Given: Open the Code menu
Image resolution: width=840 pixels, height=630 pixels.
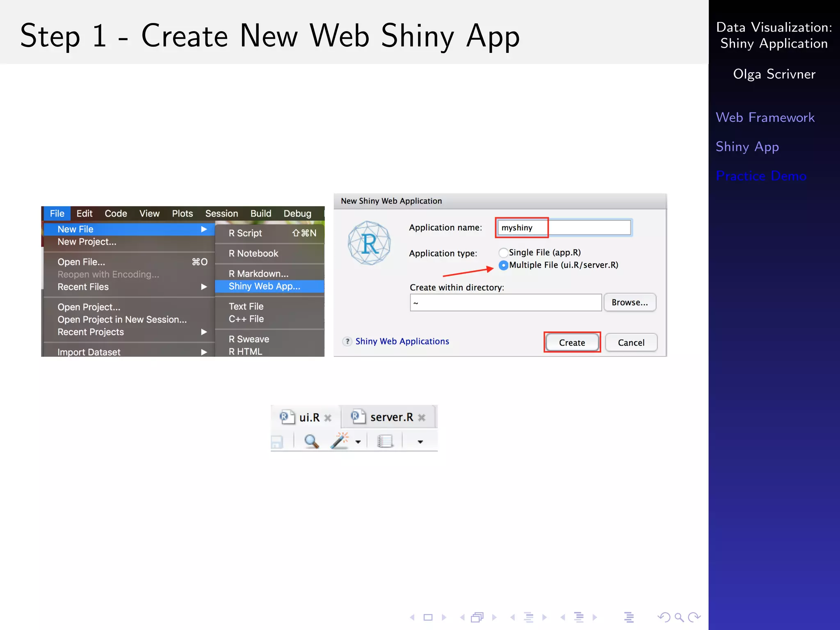Looking at the screenshot, I should pos(116,214).
